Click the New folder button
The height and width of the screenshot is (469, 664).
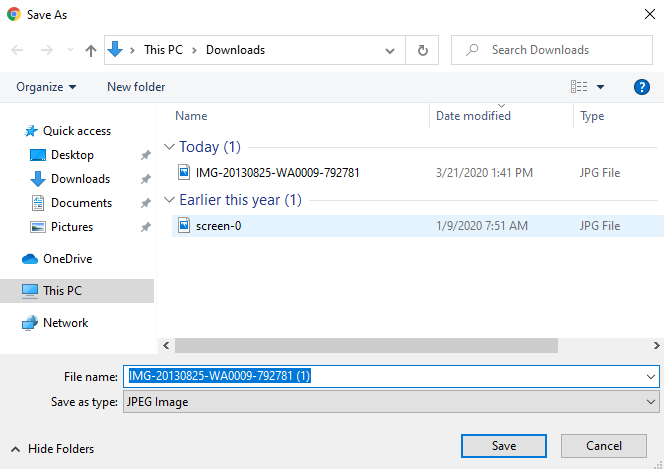136,87
